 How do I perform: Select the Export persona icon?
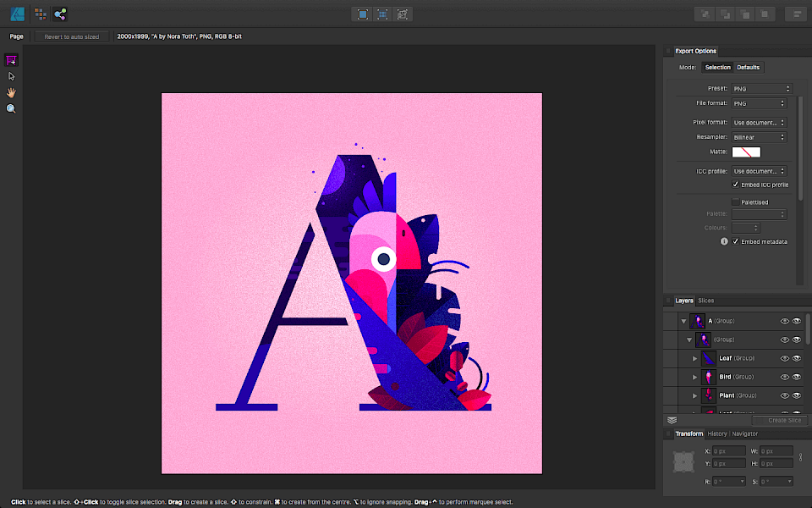tap(60, 14)
